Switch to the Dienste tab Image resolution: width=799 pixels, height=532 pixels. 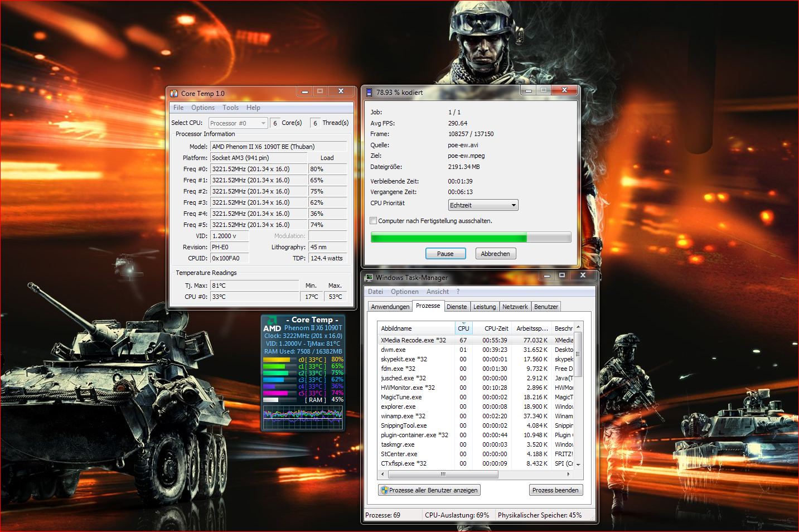[457, 307]
